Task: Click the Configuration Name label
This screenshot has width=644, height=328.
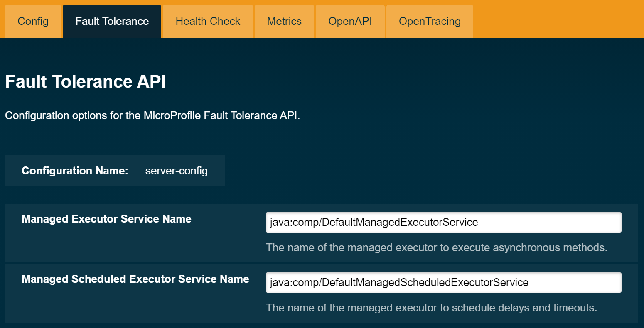Action: click(74, 170)
